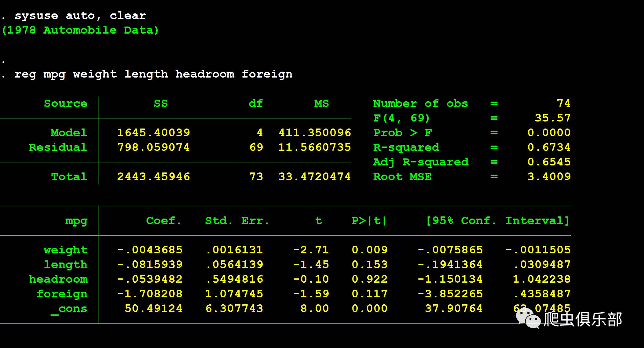Click the weight variable row label
This screenshot has height=348, width=644.
tap(66, 250)
